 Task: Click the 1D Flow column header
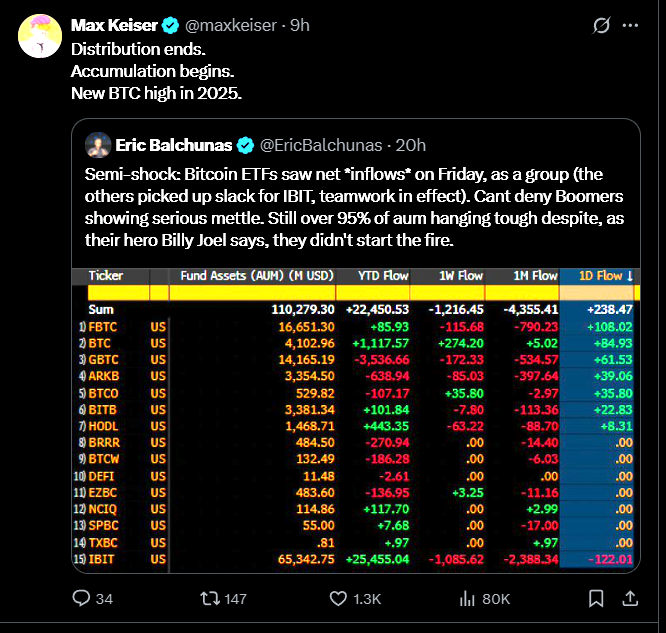coord(598,275)
